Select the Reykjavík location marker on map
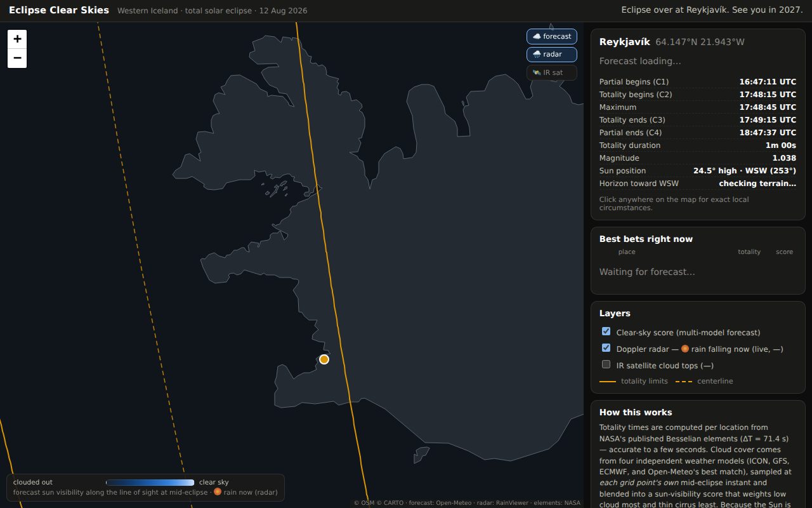This screenshot has height=508, width=812. coord(324,359)
